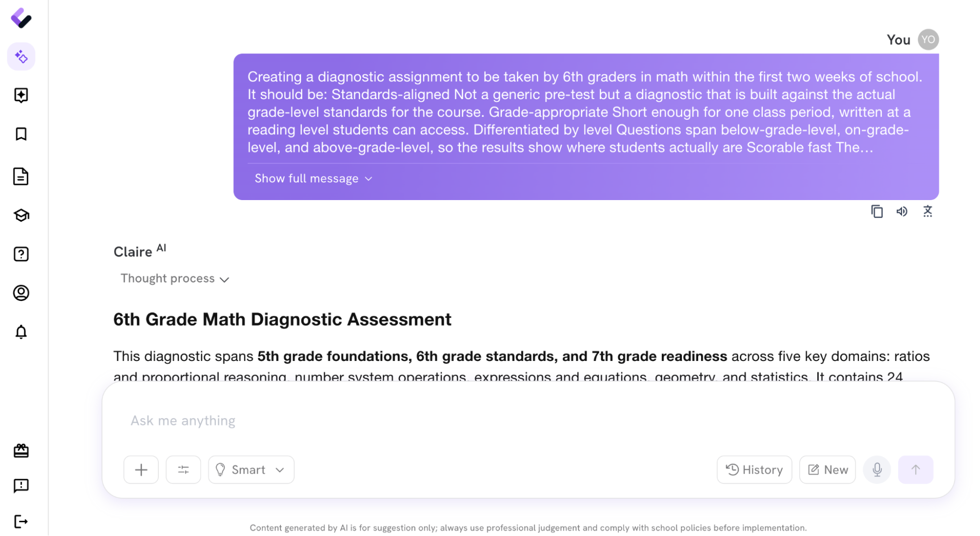Open the gift icon in sidebar

point(21,451)
